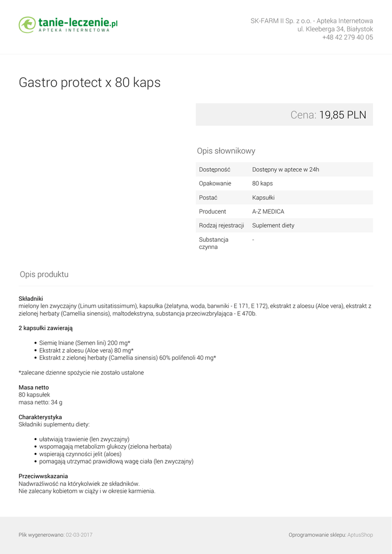
Task: Select the Gastro protect x 80 kaps title
Action: coord(90,83)
